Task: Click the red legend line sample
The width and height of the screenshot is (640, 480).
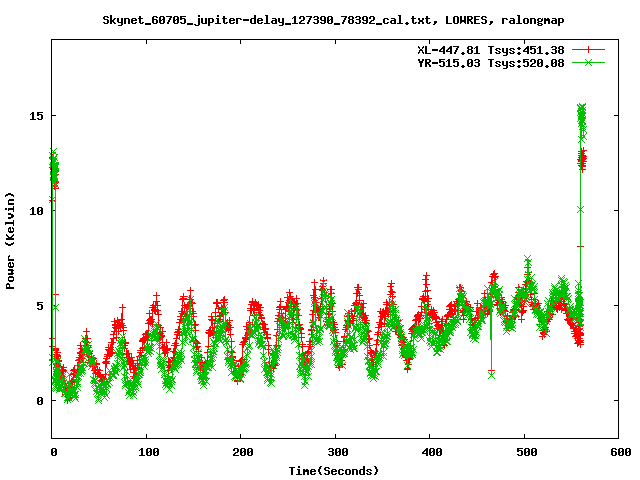Action: tap(588, 50)
